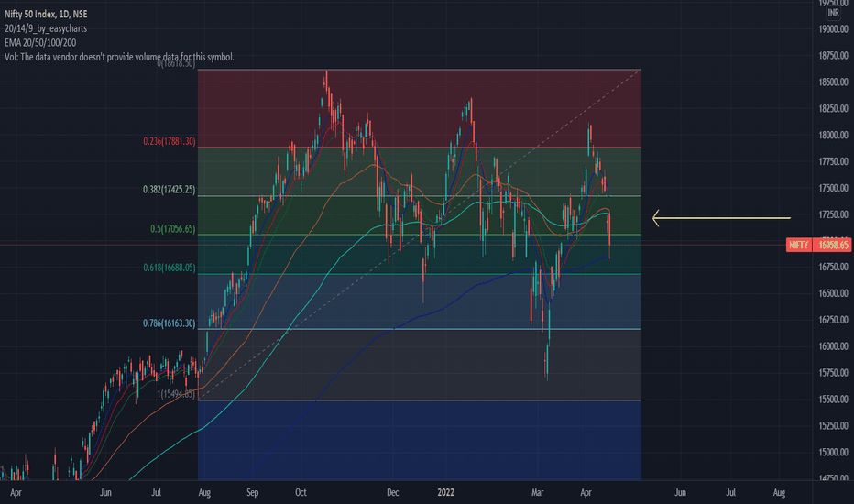
Task: Select the 20/14/9_by_easycharts indicator label
Action: coord(46,28)
